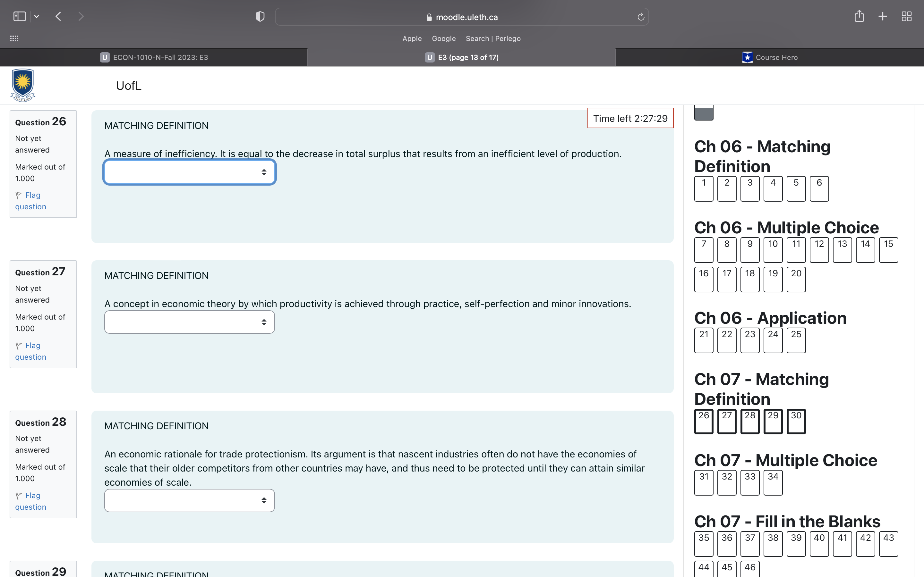This screenshot has width=924, height=577.
Task: Select question 30 in Ch 07 Matching Definition
Action: click(796, 421)
